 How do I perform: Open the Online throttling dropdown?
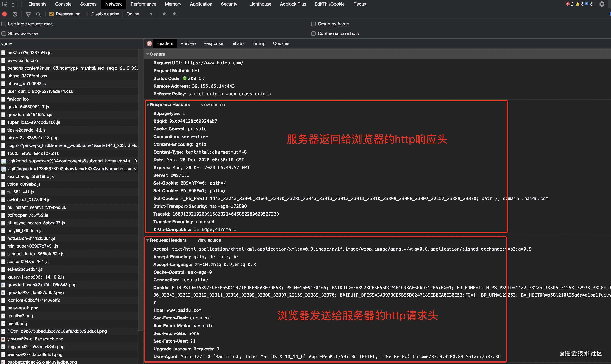[139, 14]
